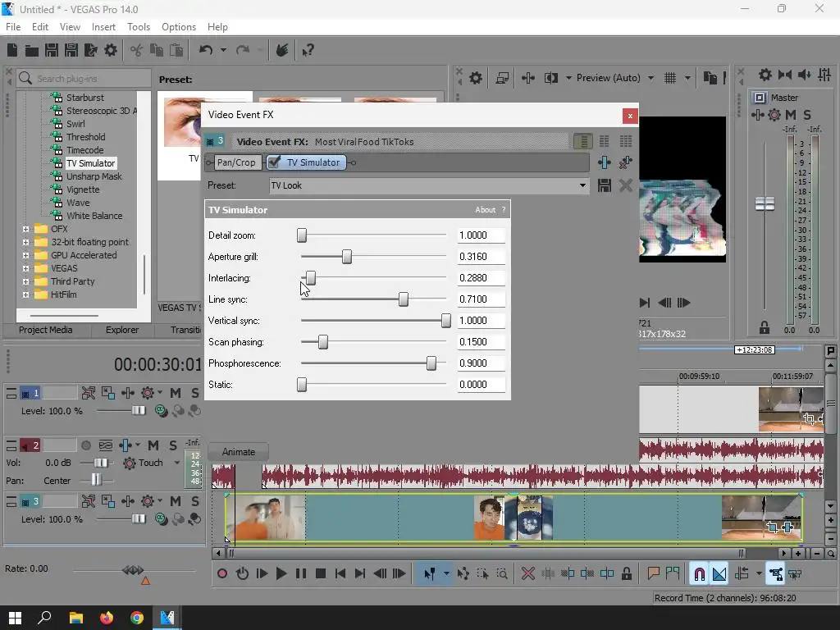Click lock event padlock icon
This screenshot has height=630, width=840.
(x=626, y=573)
